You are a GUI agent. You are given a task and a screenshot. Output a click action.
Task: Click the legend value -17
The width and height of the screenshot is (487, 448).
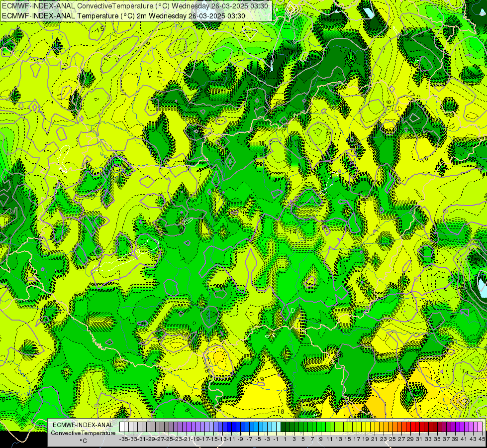tap(204, 439)
